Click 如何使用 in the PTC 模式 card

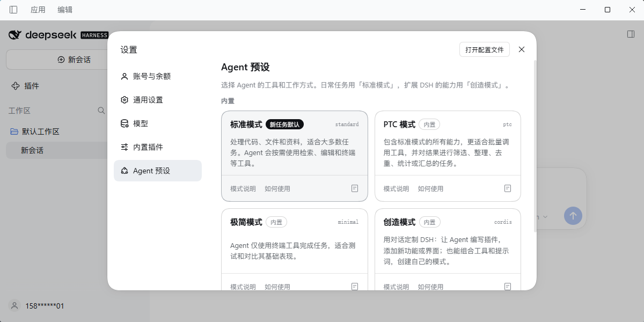point(430,189)
